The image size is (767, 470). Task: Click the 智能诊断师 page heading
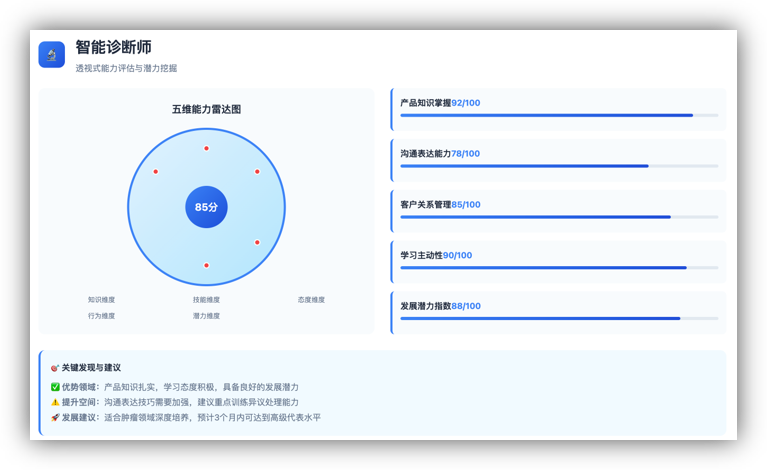point(113,47)
